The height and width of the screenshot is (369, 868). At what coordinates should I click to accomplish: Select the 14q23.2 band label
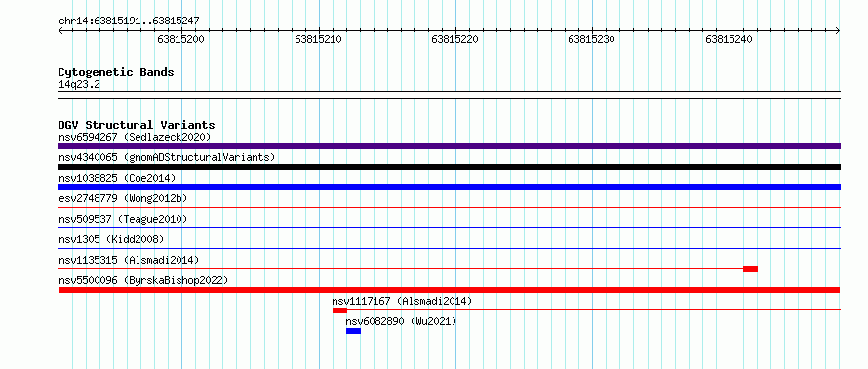79,85
